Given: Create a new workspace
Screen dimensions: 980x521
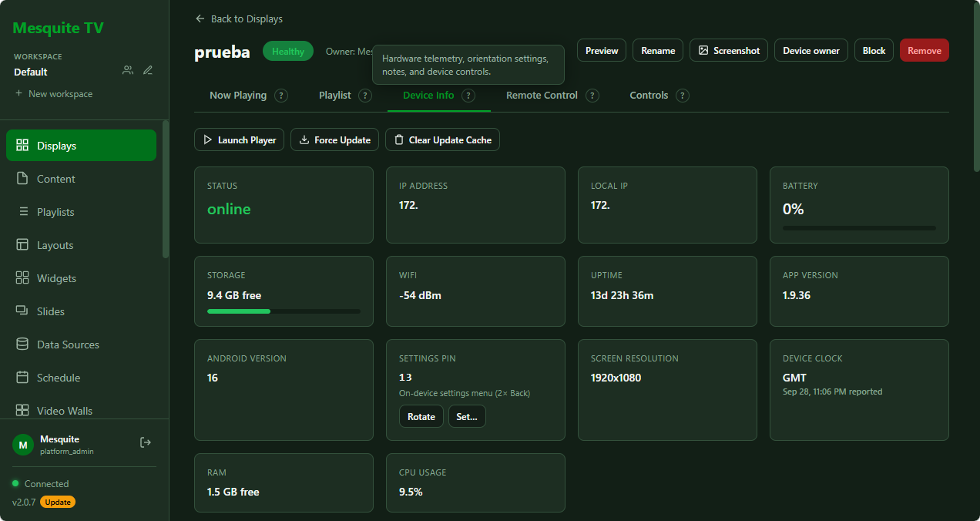Looking at the screenshot, I should (x=53, y=94).
